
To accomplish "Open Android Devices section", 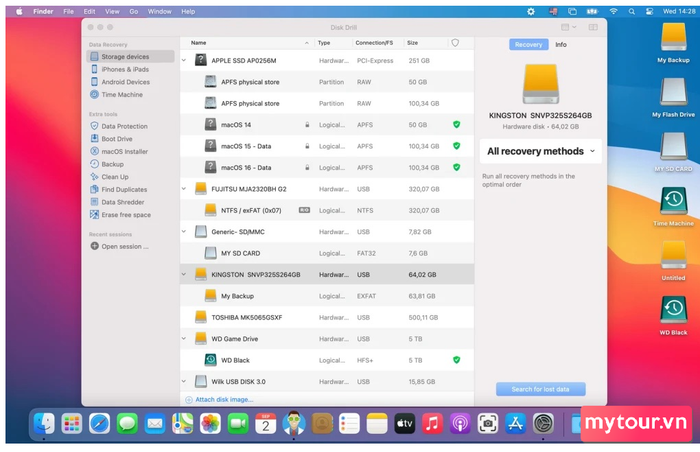I will click(x=125, y=82).
